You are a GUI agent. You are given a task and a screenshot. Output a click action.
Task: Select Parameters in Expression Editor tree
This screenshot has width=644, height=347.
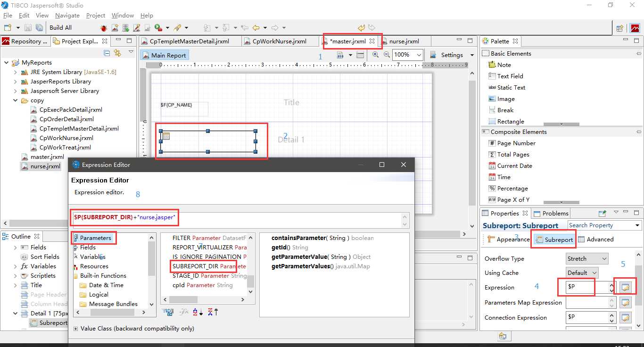(95, 238)
